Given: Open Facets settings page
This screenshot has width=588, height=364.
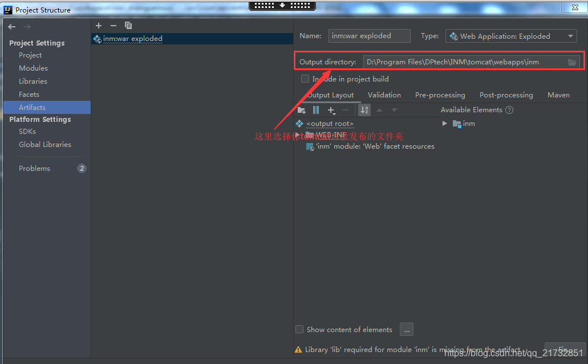Looking at the screenshot, I should (x=29, y=95).
